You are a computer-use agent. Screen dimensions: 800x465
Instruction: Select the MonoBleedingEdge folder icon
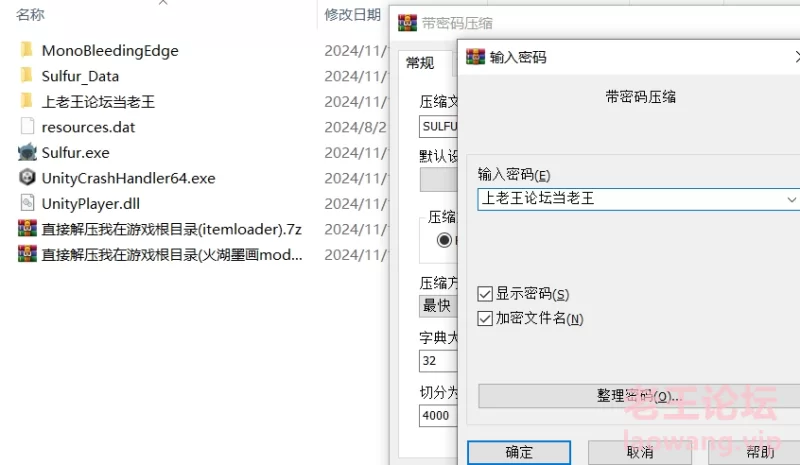[27, 50]
